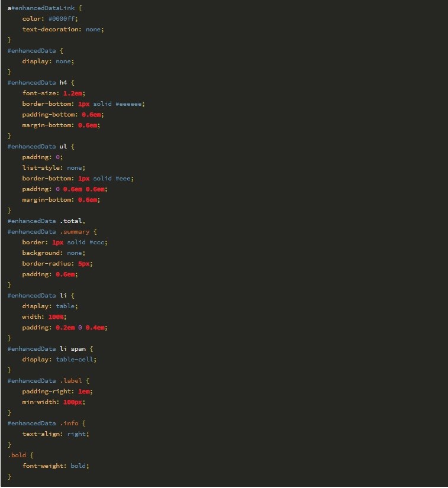Viewport: 448px width, 488px height.
Task: Click the list-style property name
Action: point(43,168)
